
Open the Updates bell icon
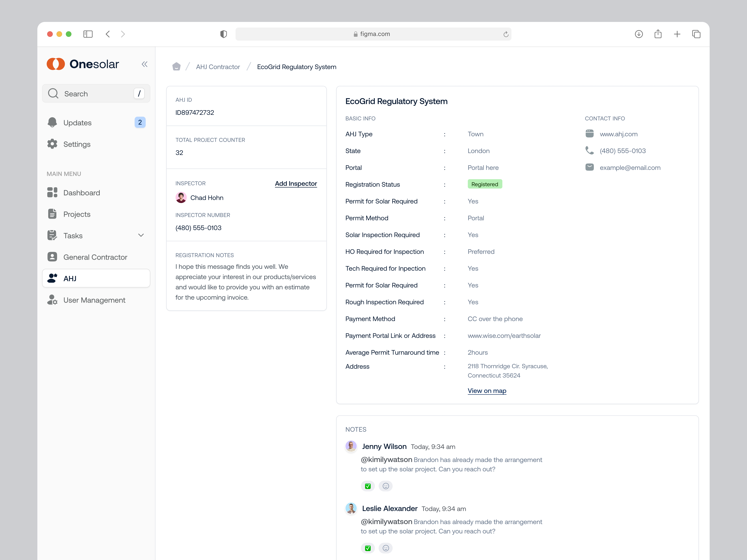tap(52, 122)
